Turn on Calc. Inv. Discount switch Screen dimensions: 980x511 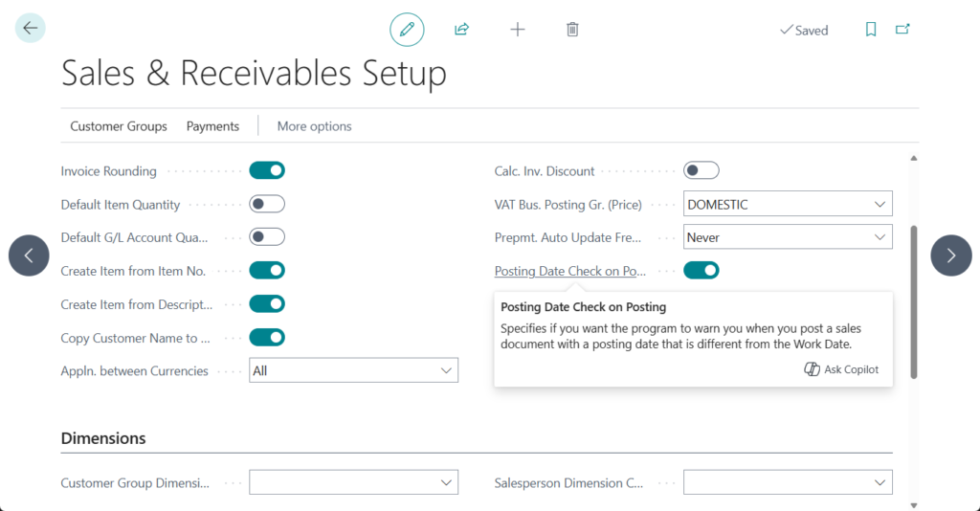(x=702, y=171)
